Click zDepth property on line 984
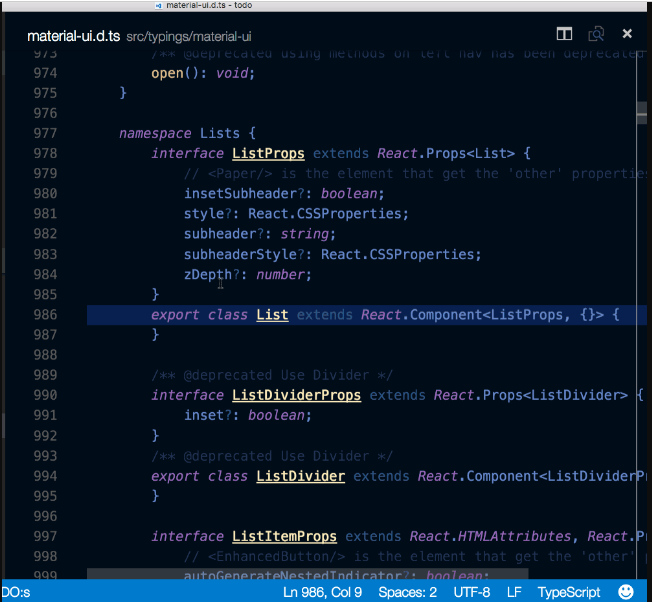This screenshot has height=602, width=652. pyautogui.click(x=208, y=274)
